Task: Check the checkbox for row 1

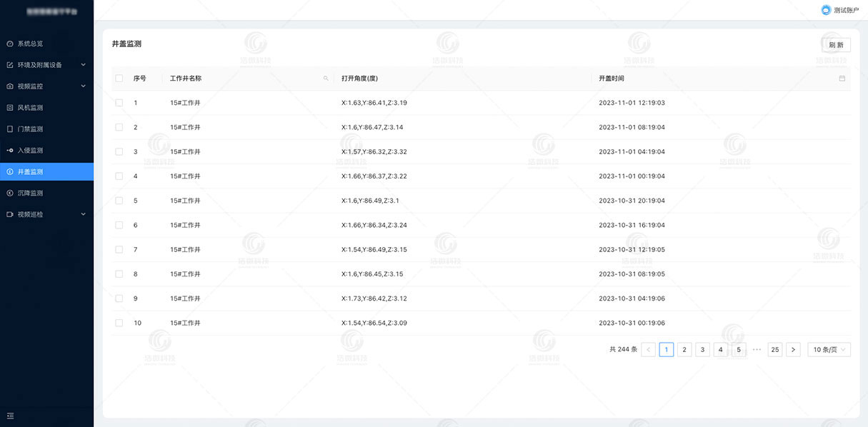Action: (x=119, y=103)
